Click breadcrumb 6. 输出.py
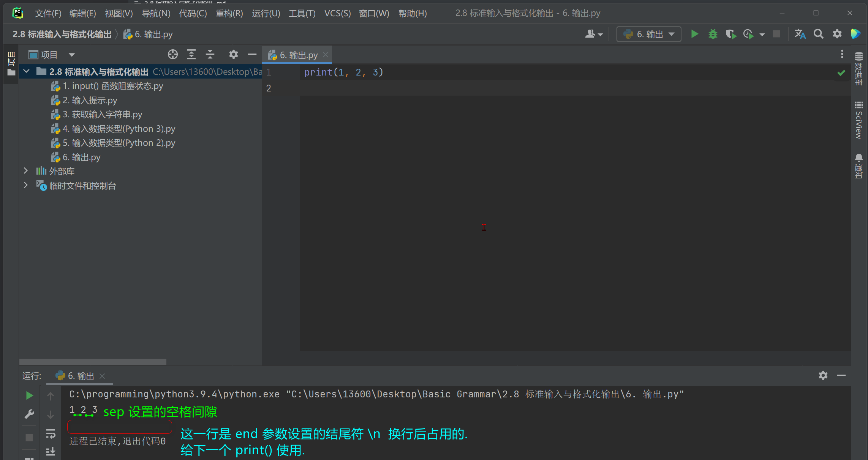868x460 pixels. (148, 34)
